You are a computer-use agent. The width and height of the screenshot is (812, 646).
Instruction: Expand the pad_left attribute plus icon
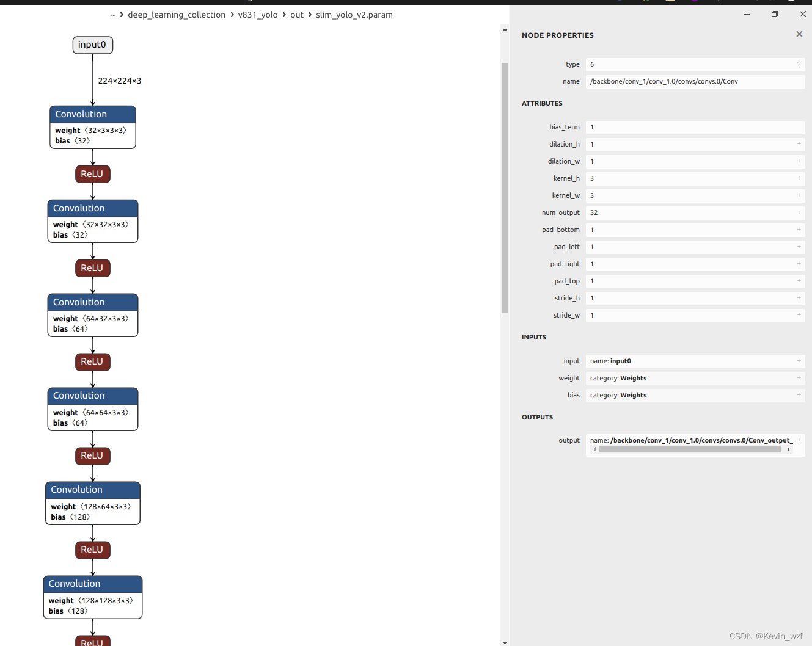pyautogui.click(x=799, y=247)
